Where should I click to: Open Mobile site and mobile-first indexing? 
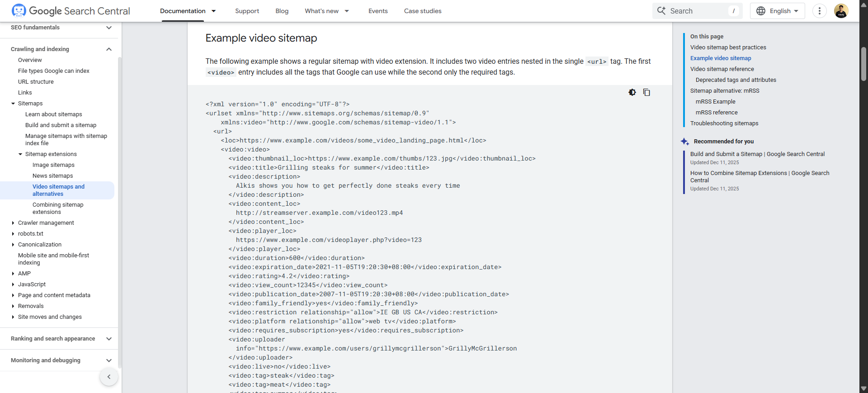pos(53,259)
